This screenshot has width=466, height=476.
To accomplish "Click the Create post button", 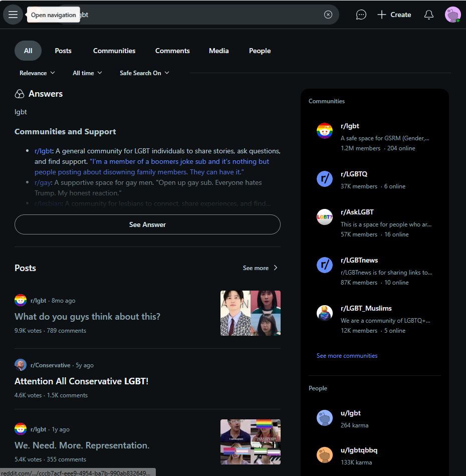I will [394, 15].
